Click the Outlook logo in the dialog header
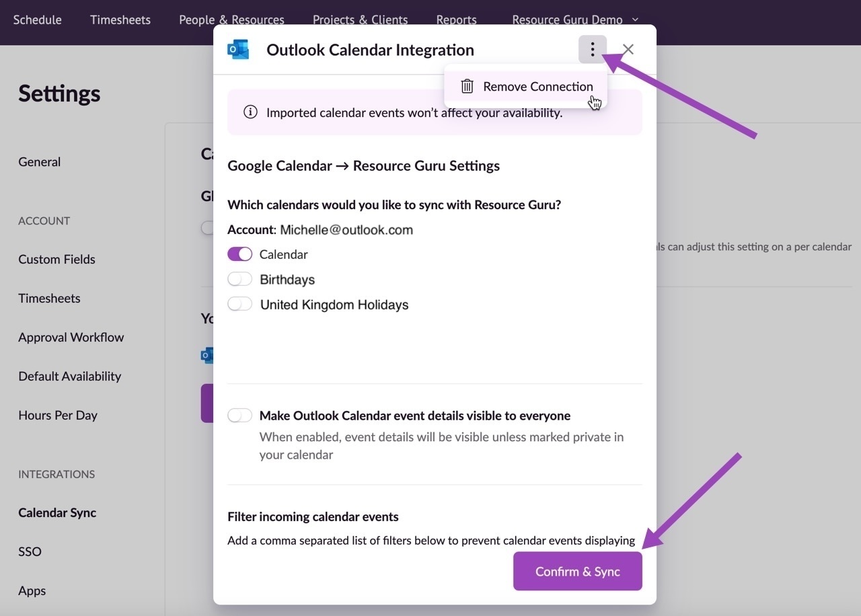Screen dimensions: 861x616 point(238,49)
